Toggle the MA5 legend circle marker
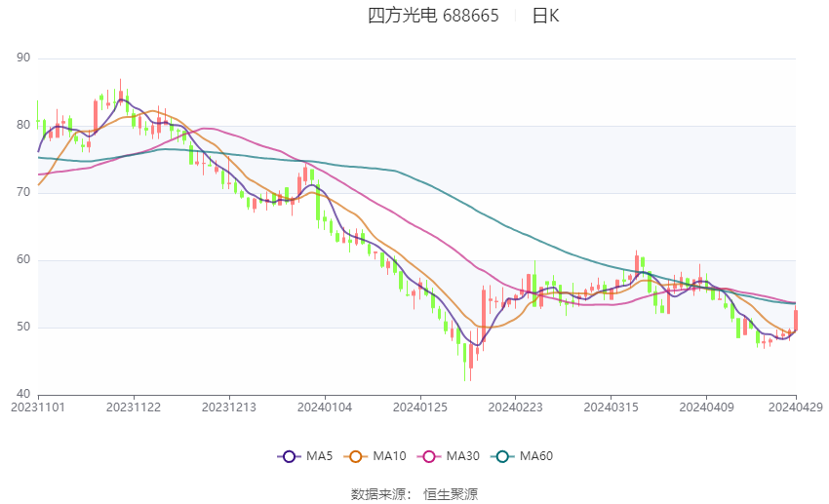 (x=288, y=456)
